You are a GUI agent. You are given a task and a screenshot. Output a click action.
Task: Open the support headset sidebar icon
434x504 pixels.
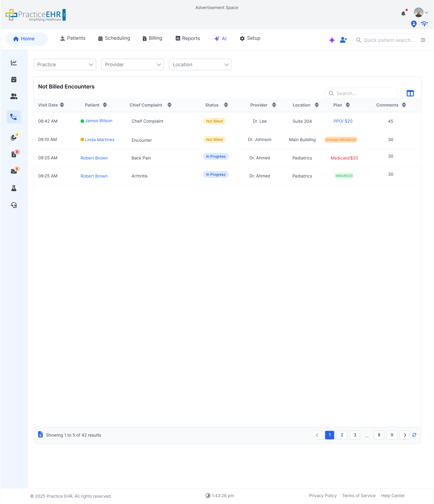coord(14,205)
